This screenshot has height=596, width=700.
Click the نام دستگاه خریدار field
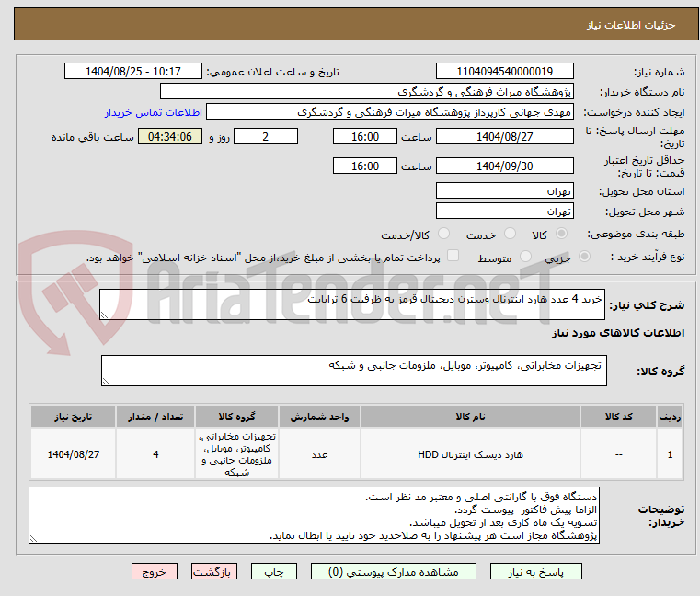(x=366, y=92)
